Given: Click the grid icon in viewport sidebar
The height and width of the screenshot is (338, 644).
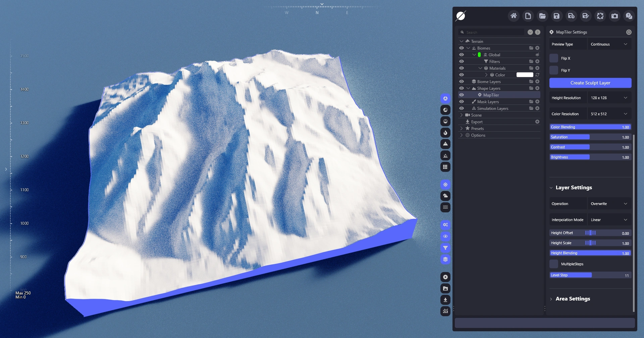Looking at the screenshot, I should click(x=445, y=167).
